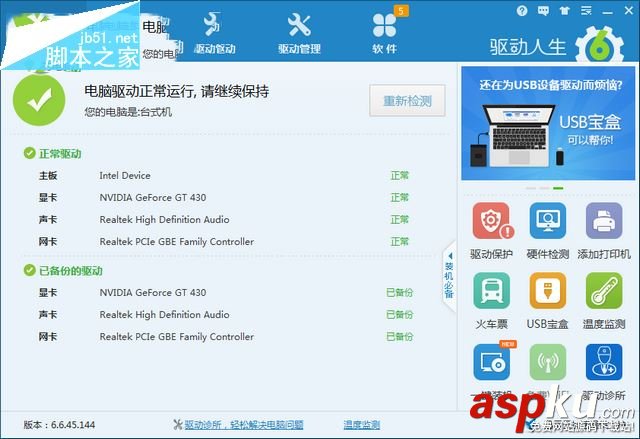Click 正常 status of the 显卡 row
This screenshot has width=640, height=439.
(x=400, y=197)
